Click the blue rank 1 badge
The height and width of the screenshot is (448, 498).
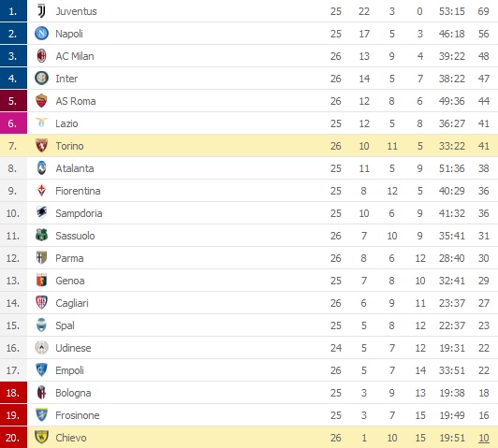click(13, 11)
